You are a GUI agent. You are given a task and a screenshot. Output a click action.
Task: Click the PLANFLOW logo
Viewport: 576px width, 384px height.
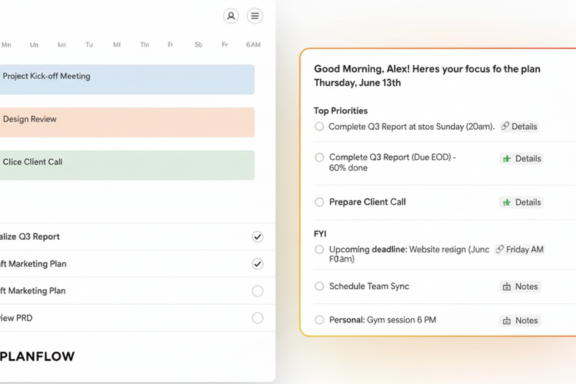(37, 356)
